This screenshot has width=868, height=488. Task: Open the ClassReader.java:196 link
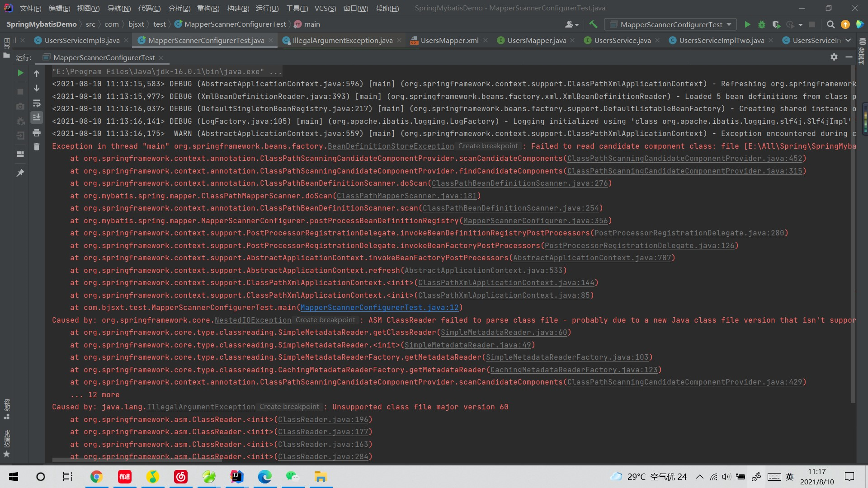[323, 419]
